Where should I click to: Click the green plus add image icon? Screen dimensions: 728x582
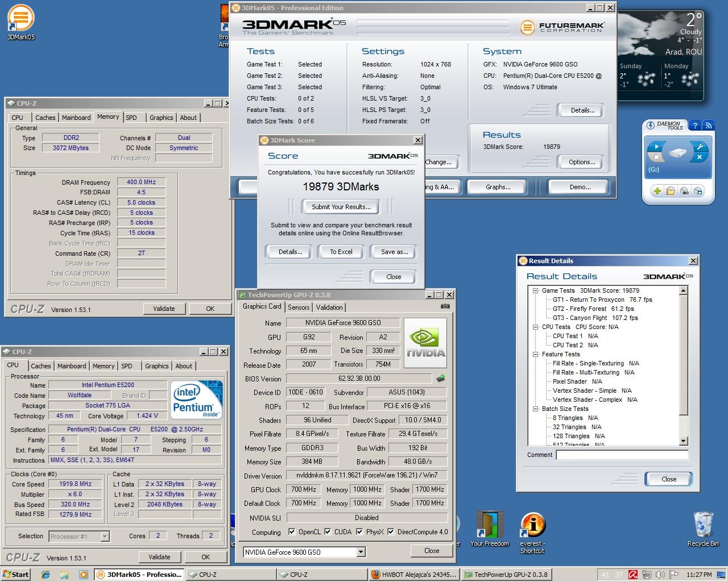tap(657, 191)
